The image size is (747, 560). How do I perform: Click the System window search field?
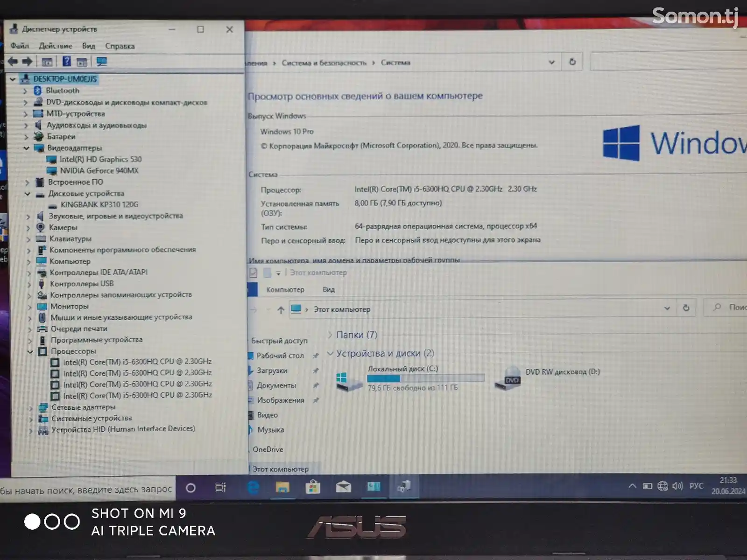(x=668, y=62)
